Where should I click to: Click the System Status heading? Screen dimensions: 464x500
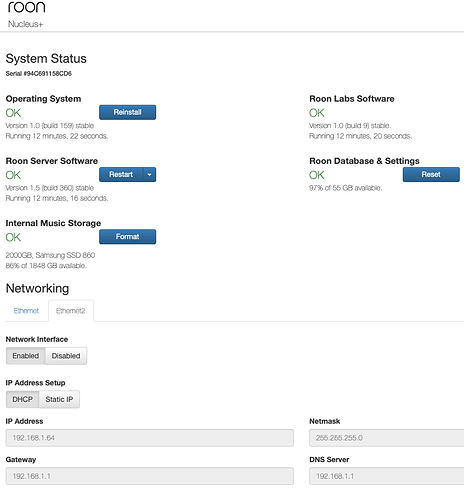point(46,59)
